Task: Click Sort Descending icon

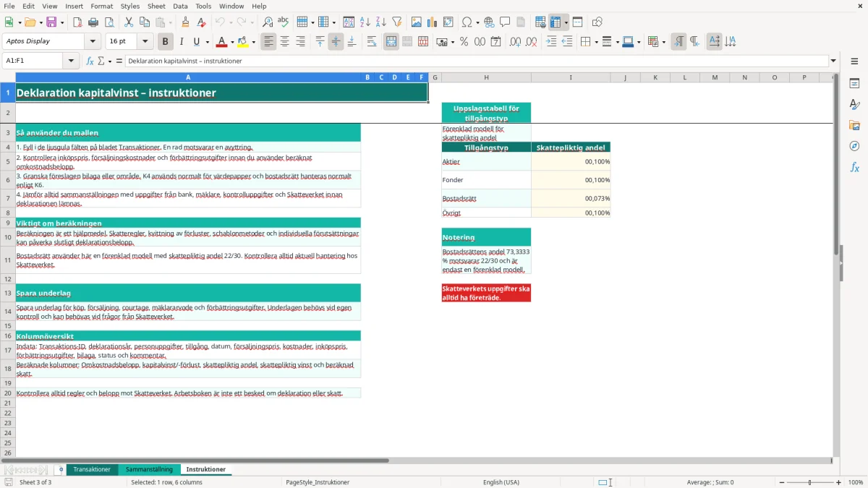Action: pos(381,22)
